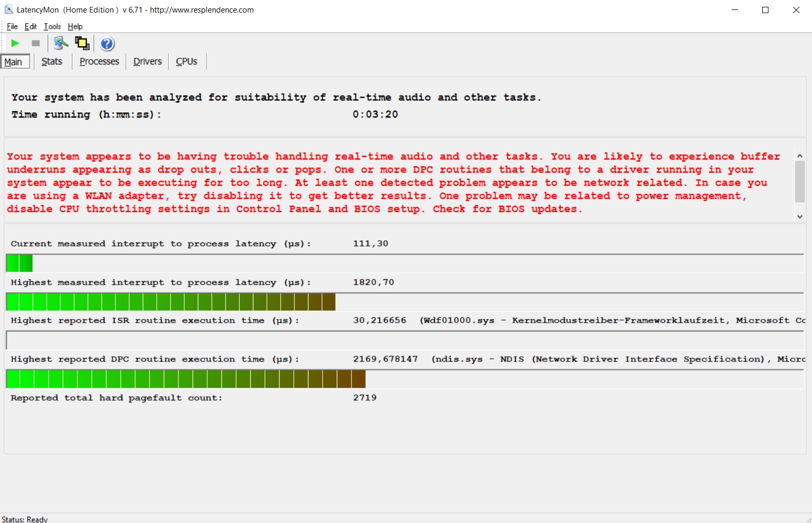
Task: Switch to the Drivers tab
Action: point(147,61)
